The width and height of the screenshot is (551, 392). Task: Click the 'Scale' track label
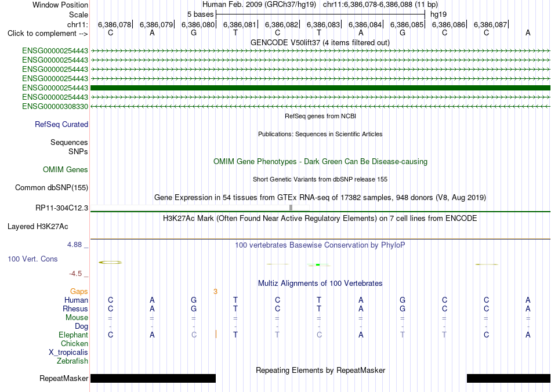pyautogui.click(x=78, y=14)
